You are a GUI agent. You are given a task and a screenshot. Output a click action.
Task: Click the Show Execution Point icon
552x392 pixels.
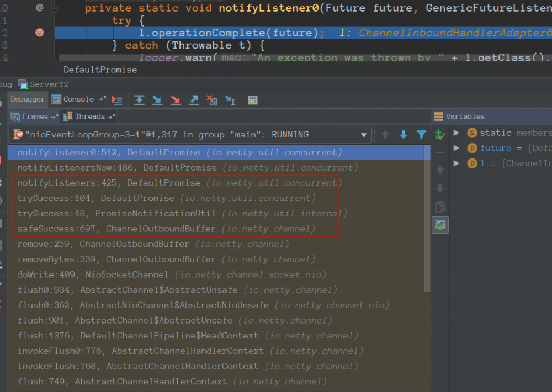point(117,100)
